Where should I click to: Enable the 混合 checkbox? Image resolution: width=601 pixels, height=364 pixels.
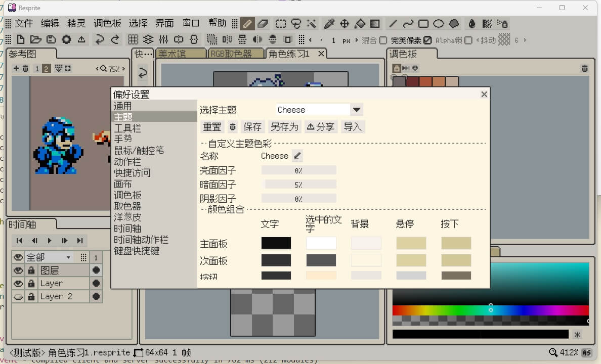pyautogui.click(x=383, y=40)
